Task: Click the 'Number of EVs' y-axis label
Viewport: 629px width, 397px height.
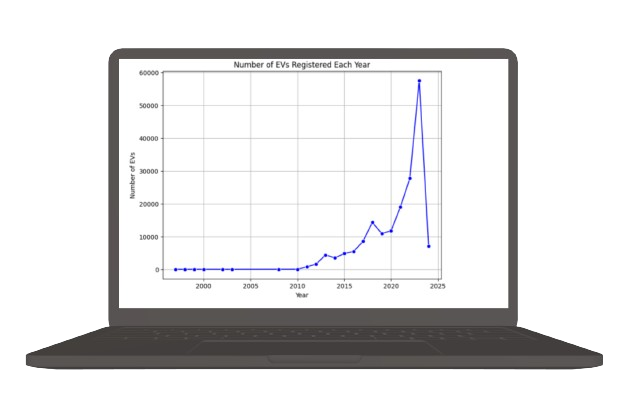Action: (x=132, y=175)
